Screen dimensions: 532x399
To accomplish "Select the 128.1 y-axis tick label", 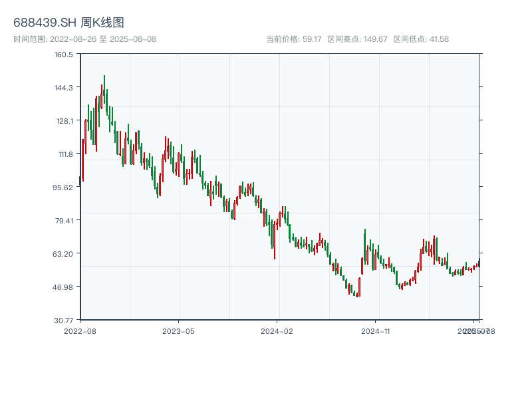I will (64, 121).
